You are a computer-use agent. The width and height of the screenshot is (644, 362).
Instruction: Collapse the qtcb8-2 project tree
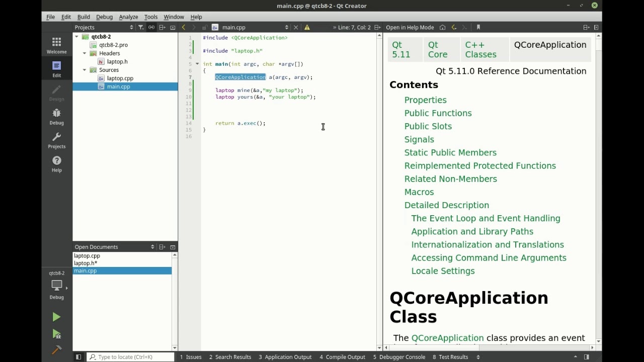[x=77, y=37]
